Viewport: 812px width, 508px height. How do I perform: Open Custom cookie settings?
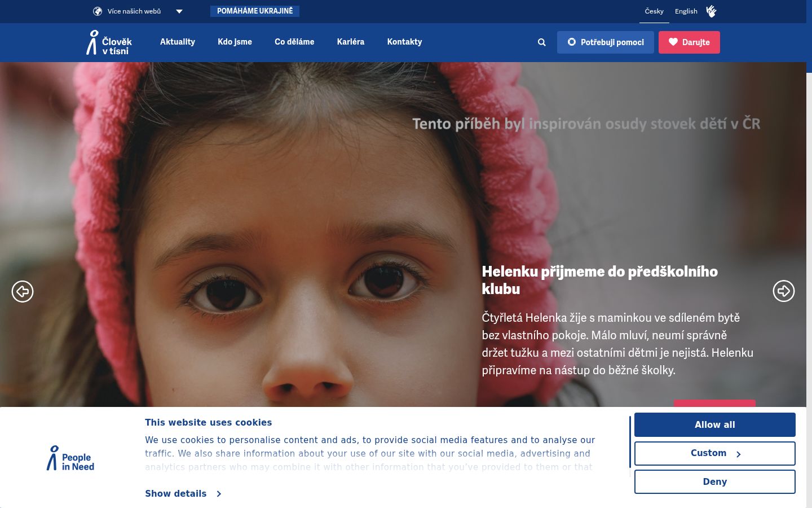[715, 453]
